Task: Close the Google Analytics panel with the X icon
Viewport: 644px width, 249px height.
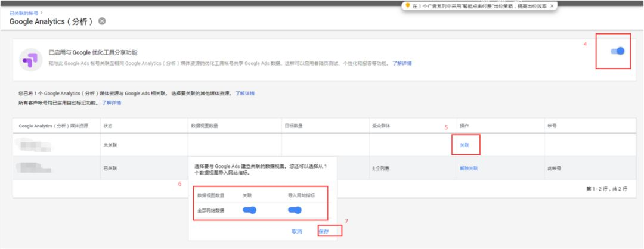Action: click(102, 21)
